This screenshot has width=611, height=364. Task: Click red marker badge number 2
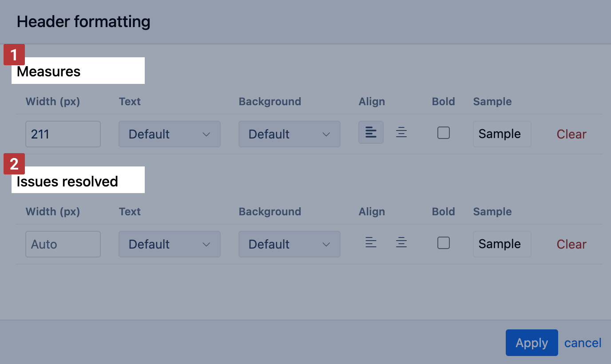pos(14,164)
